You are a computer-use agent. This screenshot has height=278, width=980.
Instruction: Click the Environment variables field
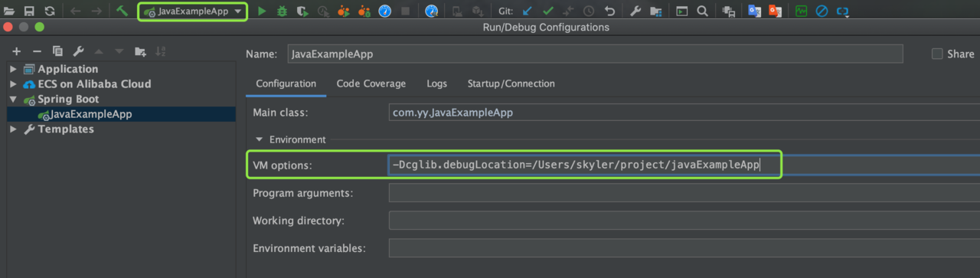pos(684,248)
